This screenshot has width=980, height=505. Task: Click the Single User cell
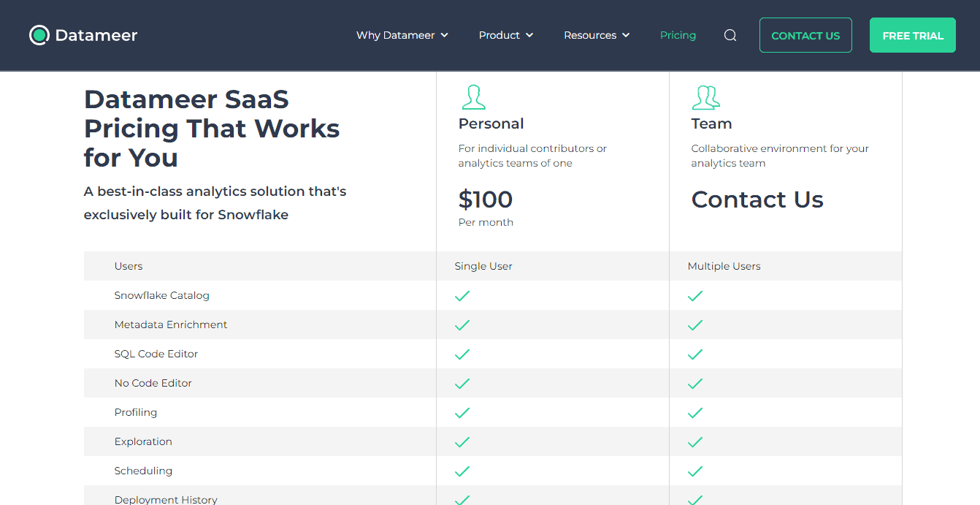483,266
